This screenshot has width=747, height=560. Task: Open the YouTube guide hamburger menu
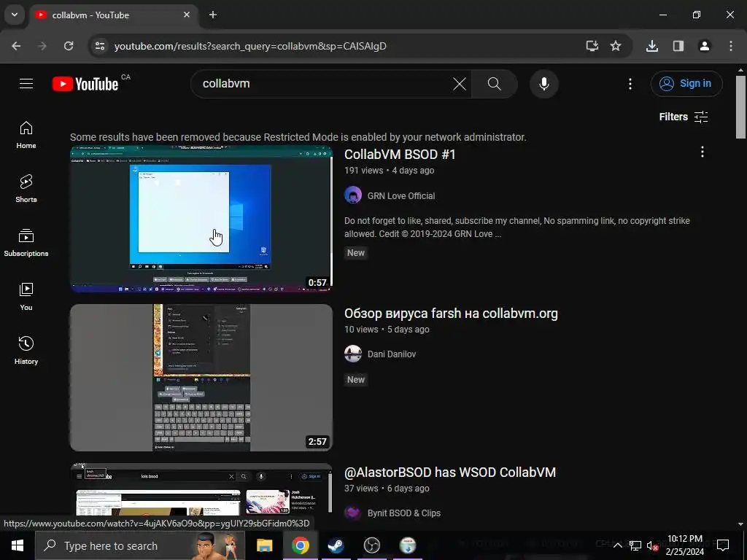[x=26, y=84]
